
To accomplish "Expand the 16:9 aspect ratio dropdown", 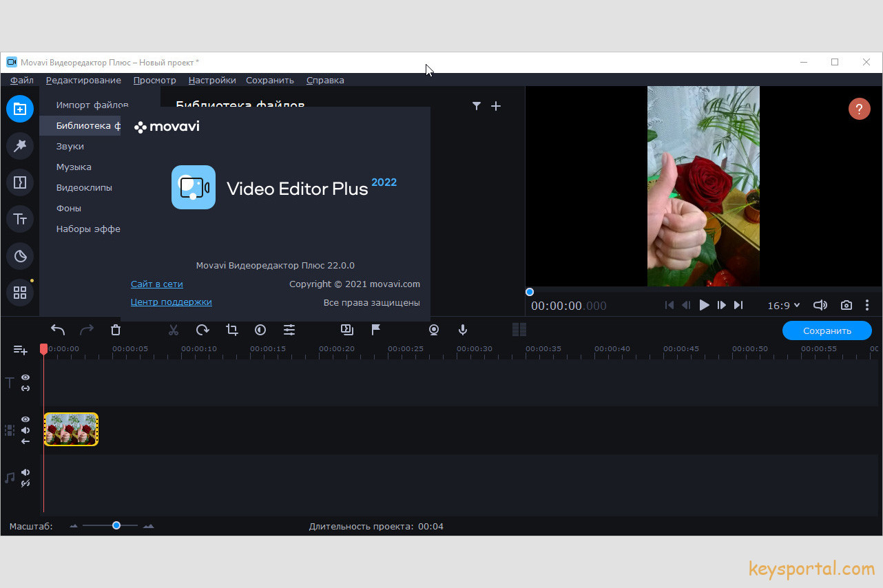I will (784, 305).
